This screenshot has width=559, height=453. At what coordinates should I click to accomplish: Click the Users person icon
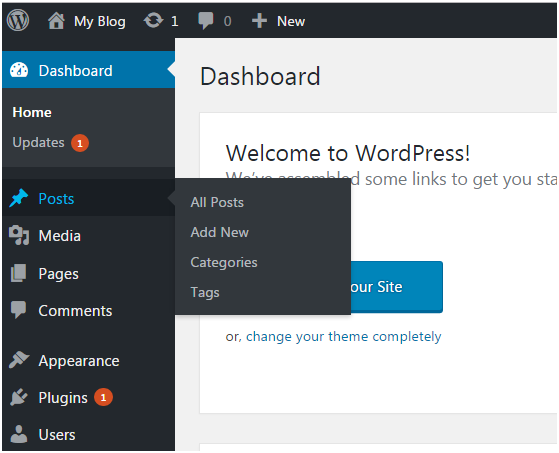point(19,434)
